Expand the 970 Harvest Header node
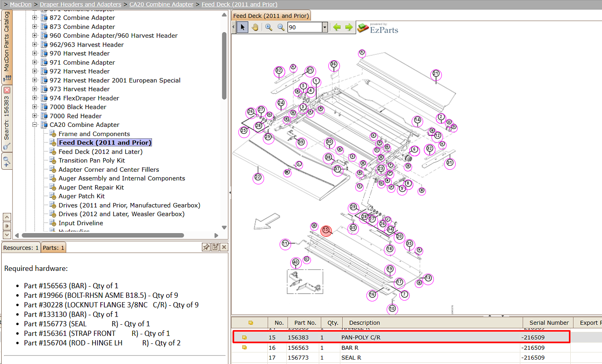The height and width of the screenshot is (364, 602). (x=35, y=53)
